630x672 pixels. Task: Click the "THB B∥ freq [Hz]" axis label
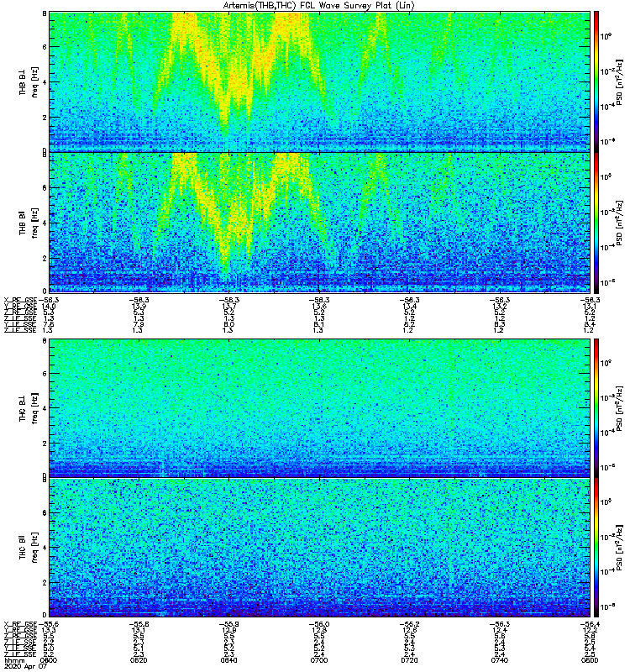(29, 223)
